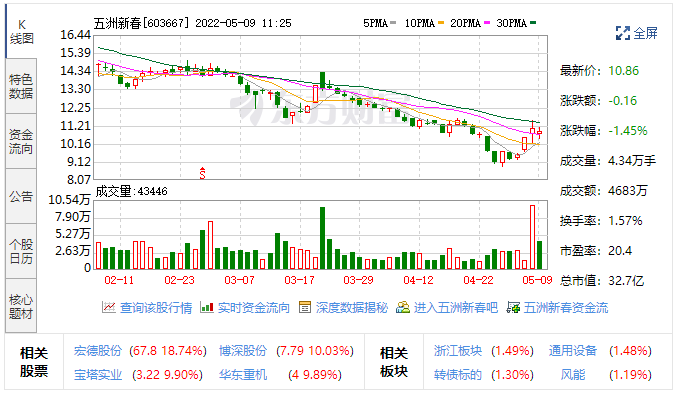Click the 30PMA green legend swatch
680x397 pixels.
(533, 23)
